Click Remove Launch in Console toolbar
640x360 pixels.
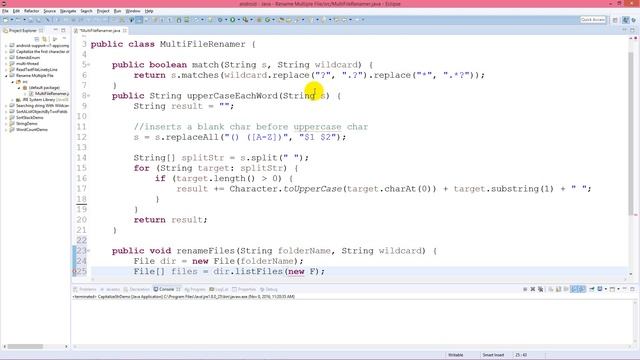tap(533, 289)
